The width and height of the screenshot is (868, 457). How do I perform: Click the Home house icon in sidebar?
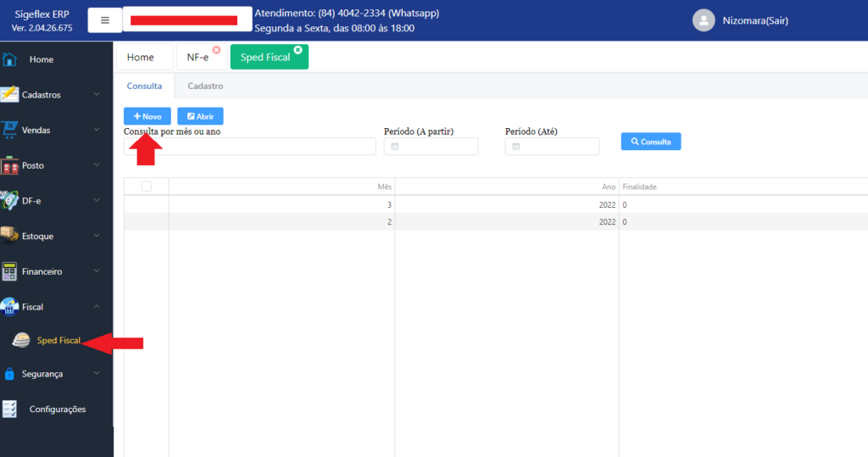10,59
